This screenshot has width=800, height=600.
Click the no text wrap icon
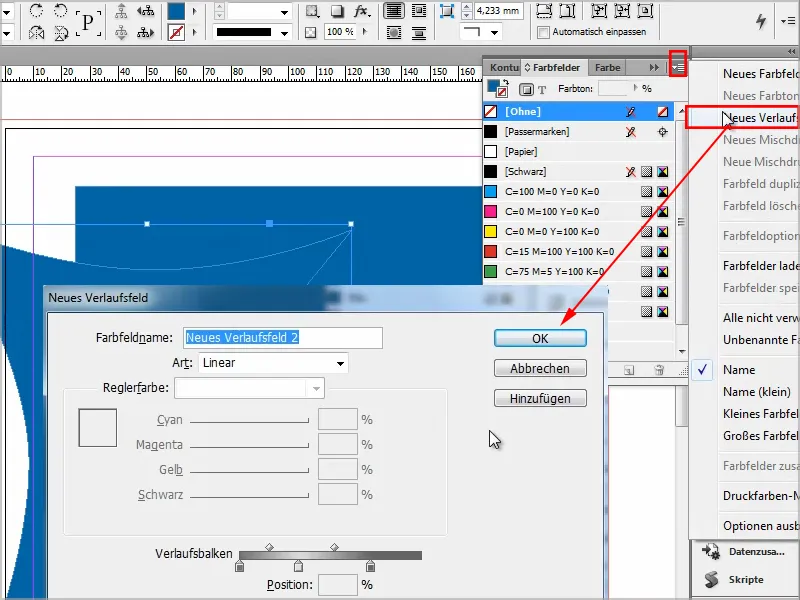(x=394, y=11)
